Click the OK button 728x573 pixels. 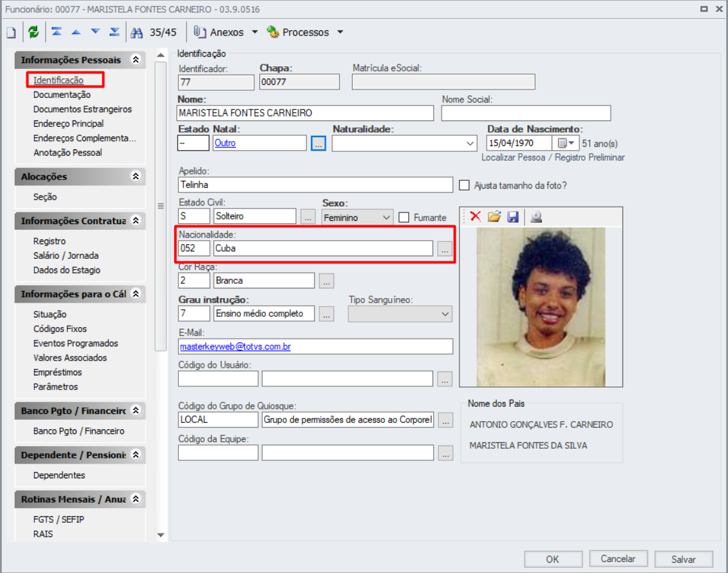coord(553,559)
